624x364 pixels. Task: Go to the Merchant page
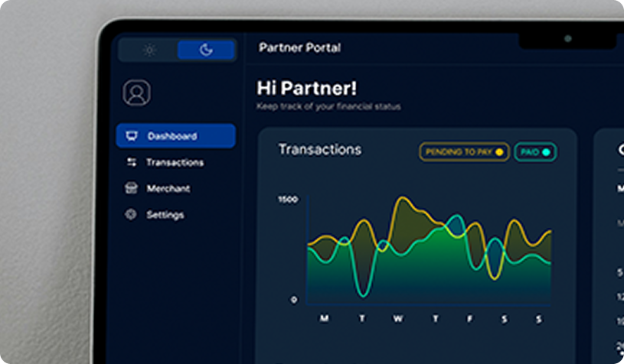click(168, 188)
